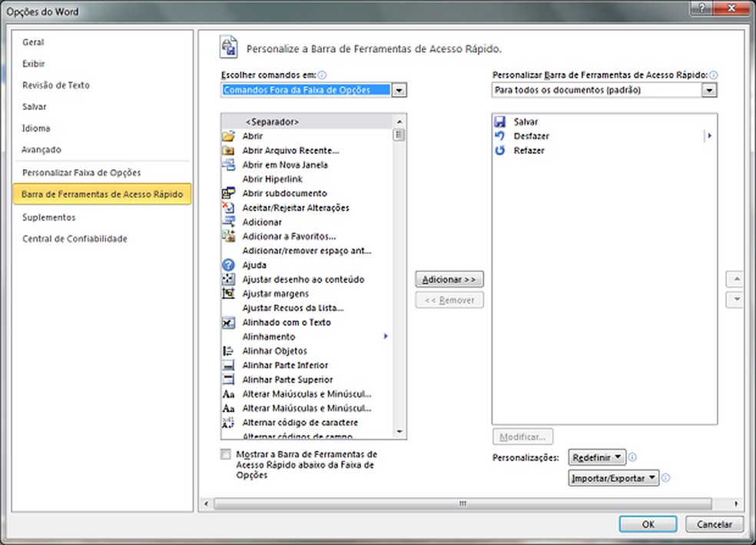Click info icon next to Importar/Exportar
This screenshot has height=545, width=756.
[666, 478]
